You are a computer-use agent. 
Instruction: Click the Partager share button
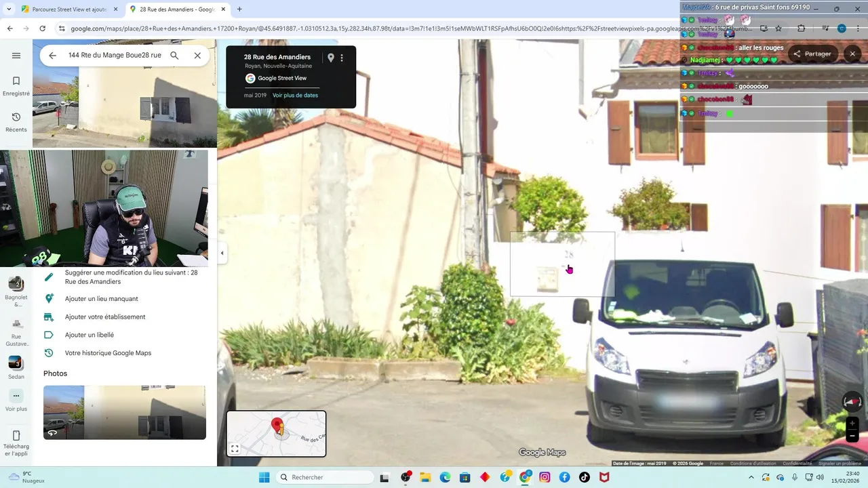812,54
